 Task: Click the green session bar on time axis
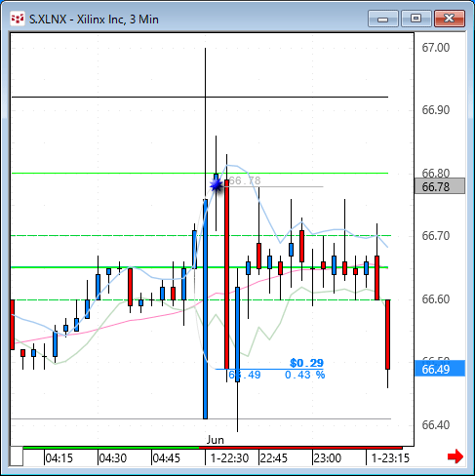click(111, 448)
